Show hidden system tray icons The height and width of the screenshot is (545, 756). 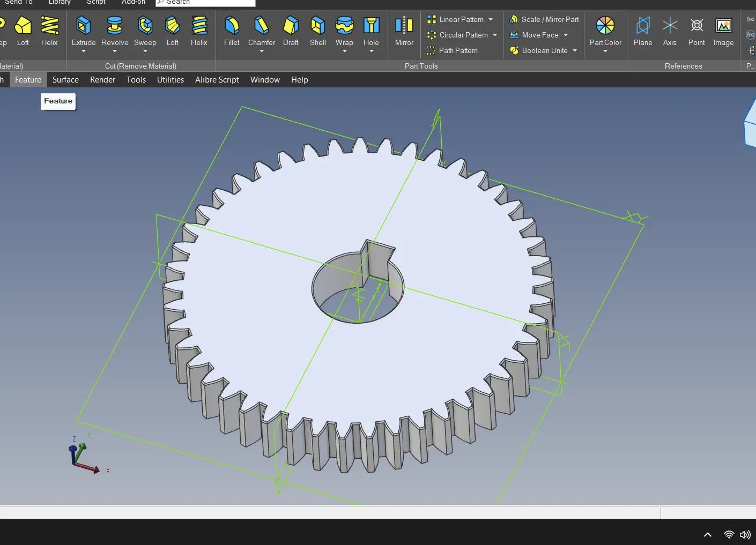708,534
